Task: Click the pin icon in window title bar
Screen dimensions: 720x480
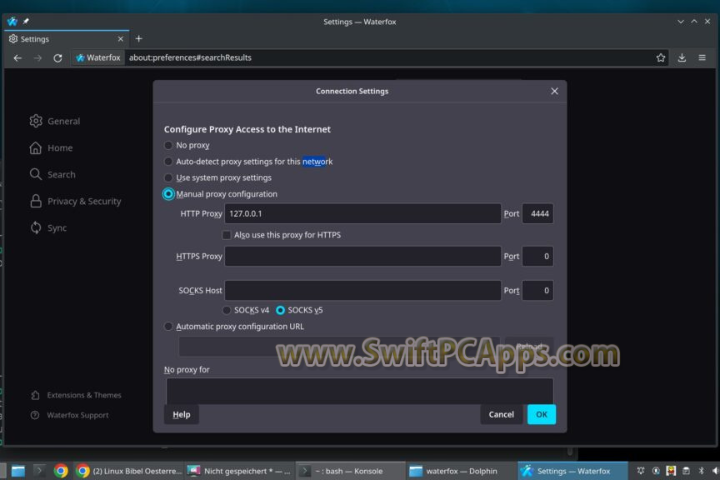Action: (x=26, y=21)
